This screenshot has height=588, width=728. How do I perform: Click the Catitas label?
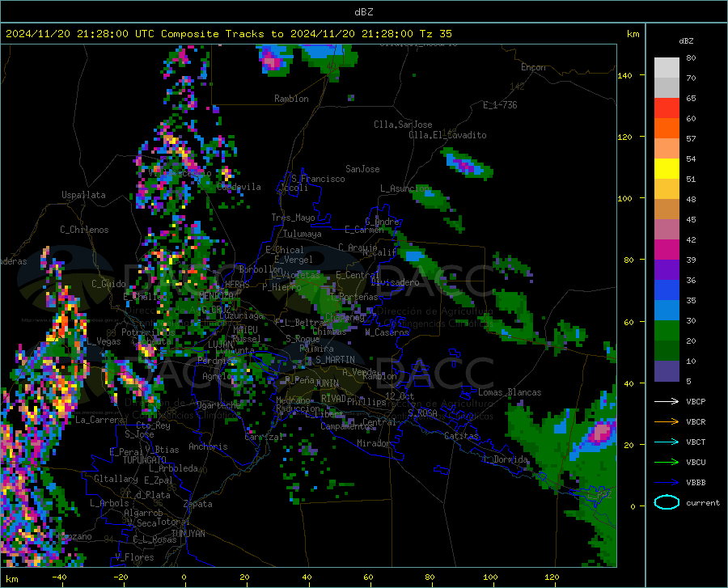461,436
